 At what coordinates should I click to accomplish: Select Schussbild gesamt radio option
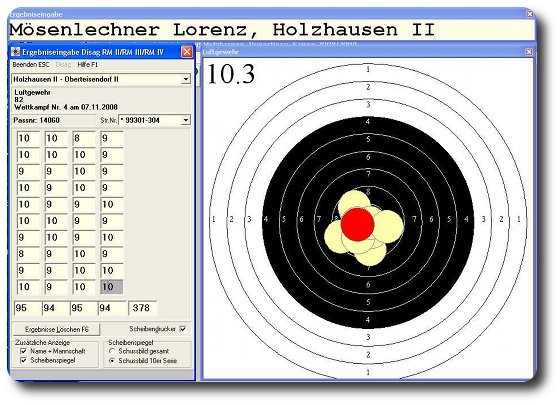[112, 351]
